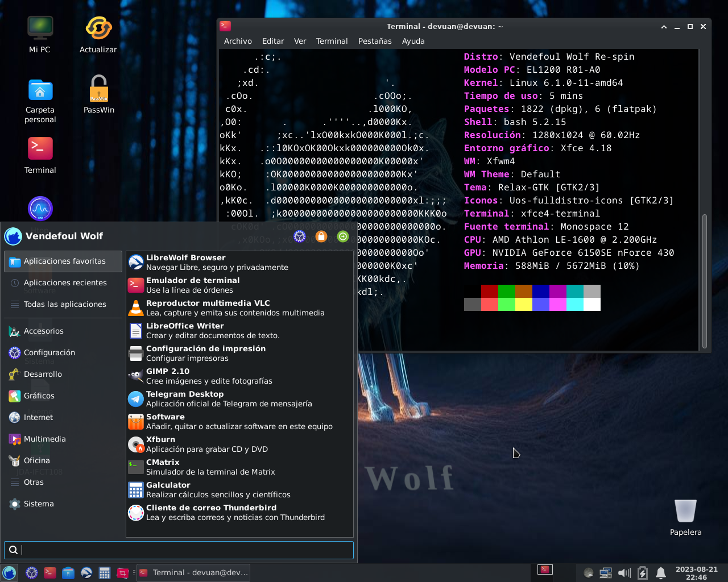Image resolution: width=728 pixels, height=582 pixels.
Task: Show Todas las aplicaciones
Action: coord(63,305)
